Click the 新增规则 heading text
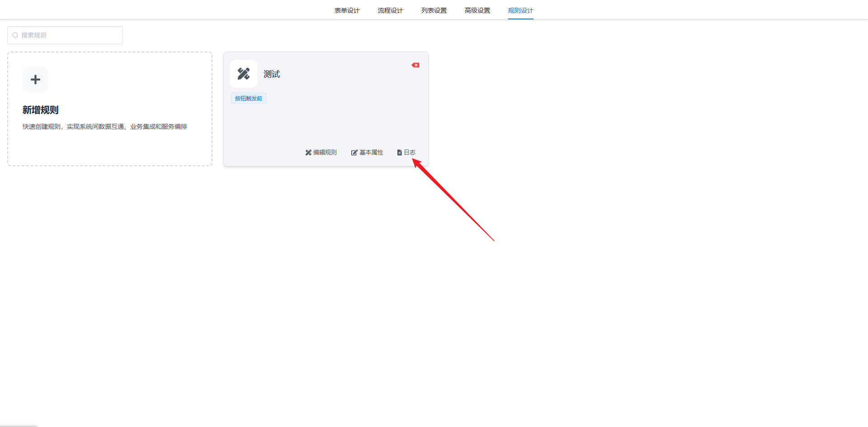Viewport: 868px width, 427px height. coord(41,110)
